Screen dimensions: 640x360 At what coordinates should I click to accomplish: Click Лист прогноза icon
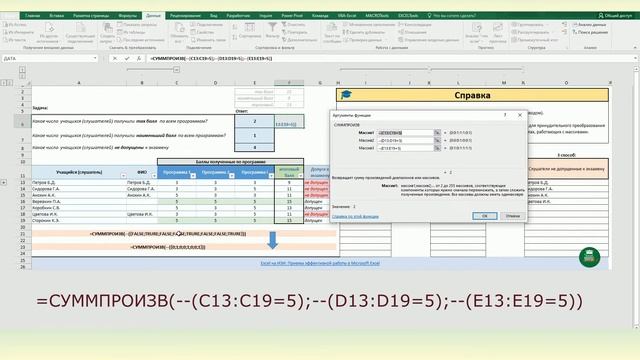pyautogui.click(x=498, y=33)
